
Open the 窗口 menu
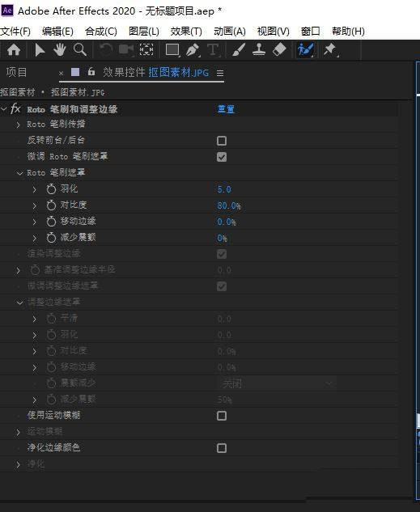310,32
